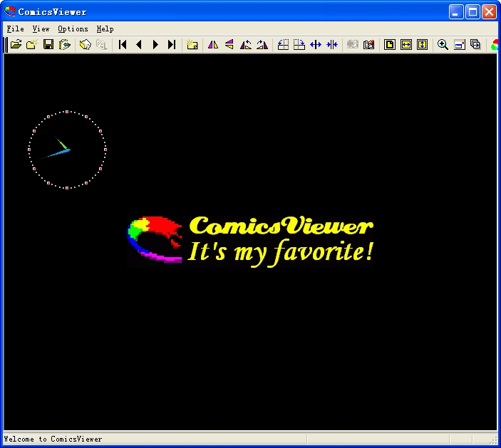The height and width of the screenshot is (448, 501).
Task: Open a file with the folder icon
Action: (x=16, y=44)
